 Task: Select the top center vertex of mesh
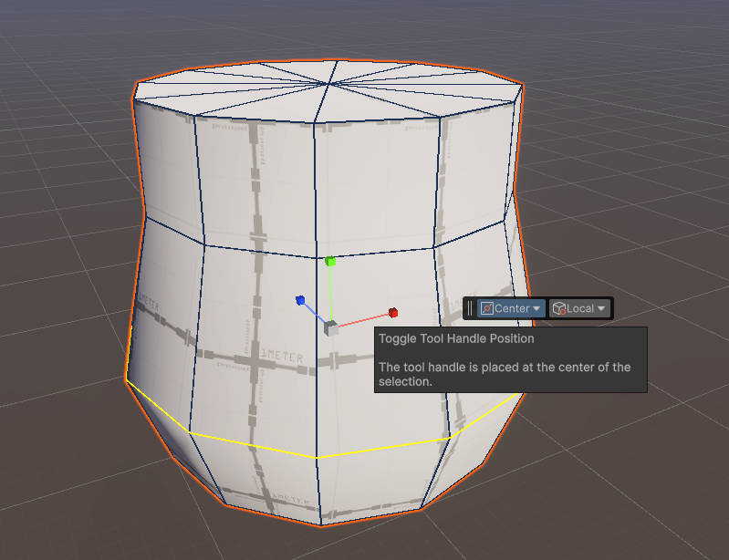(328, 84)
